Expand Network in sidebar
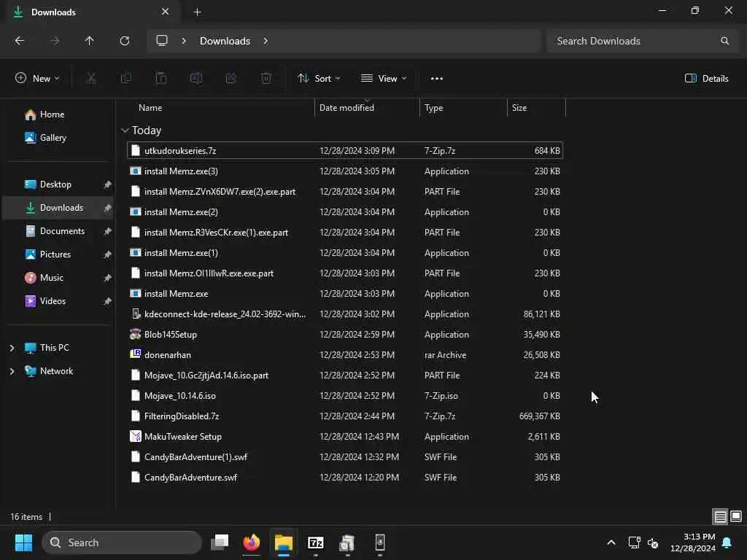 point(12,371)
